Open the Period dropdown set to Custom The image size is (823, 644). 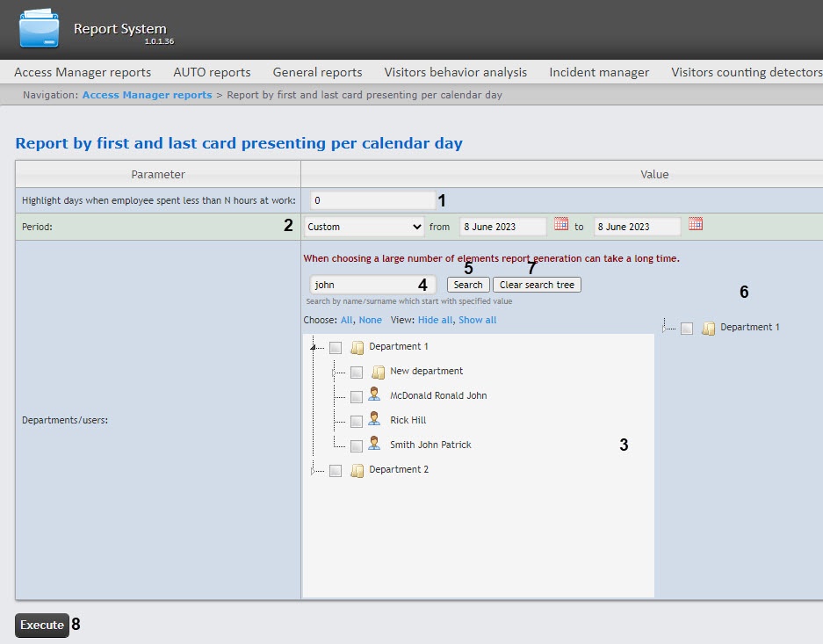click(365, 227)
